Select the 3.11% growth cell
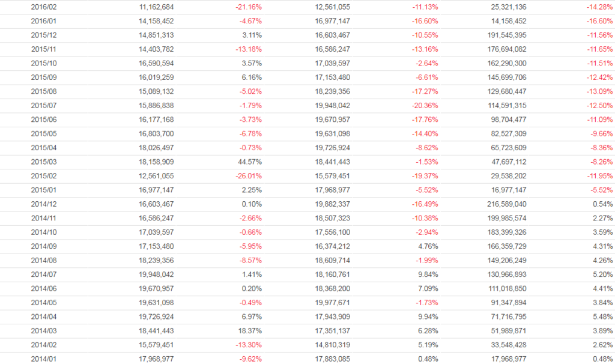This screenshot has width=615, height=364. (252, 35)
